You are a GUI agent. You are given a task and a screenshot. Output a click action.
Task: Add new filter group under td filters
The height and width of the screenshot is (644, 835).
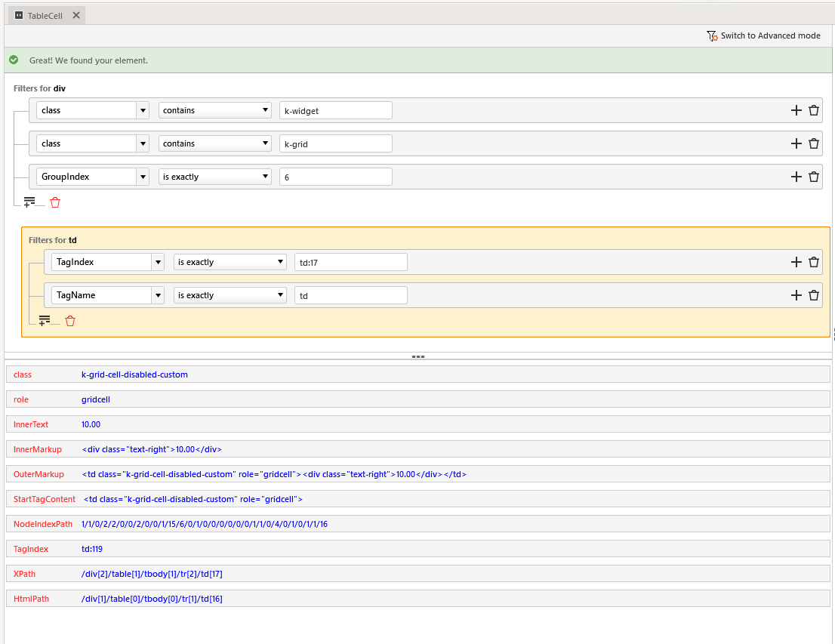(x=45, y=321)
